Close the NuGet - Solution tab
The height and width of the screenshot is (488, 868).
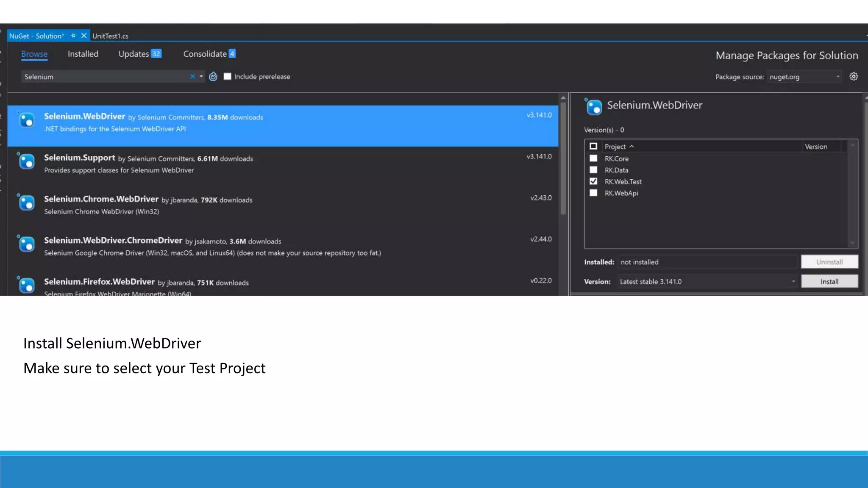[84, 36]
